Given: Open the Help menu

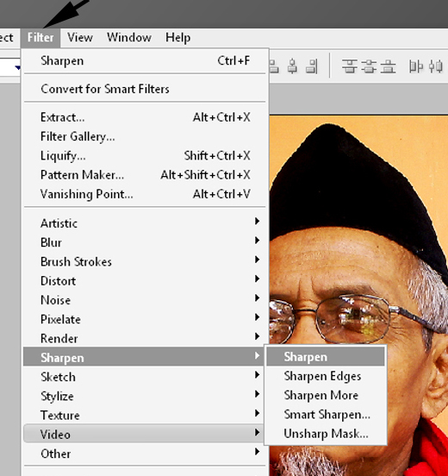Looking at the screenshot, I should coord(177,38).
